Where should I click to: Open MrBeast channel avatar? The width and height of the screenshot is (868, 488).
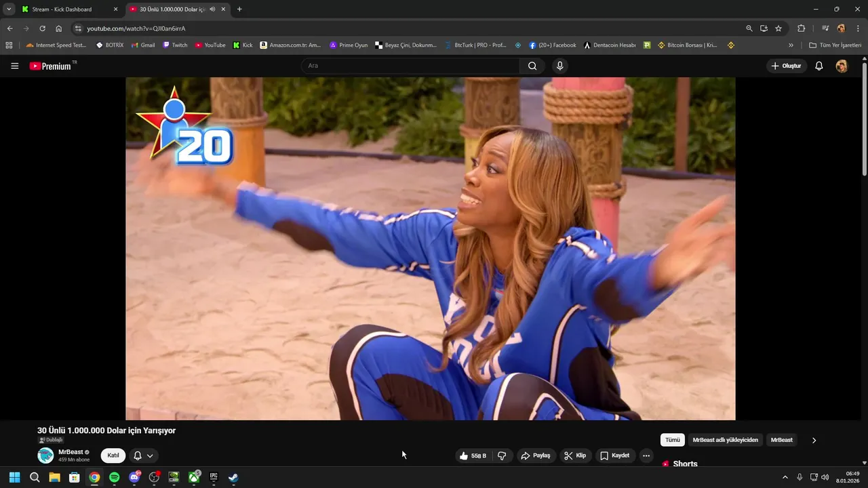click(x=45, y=455)
